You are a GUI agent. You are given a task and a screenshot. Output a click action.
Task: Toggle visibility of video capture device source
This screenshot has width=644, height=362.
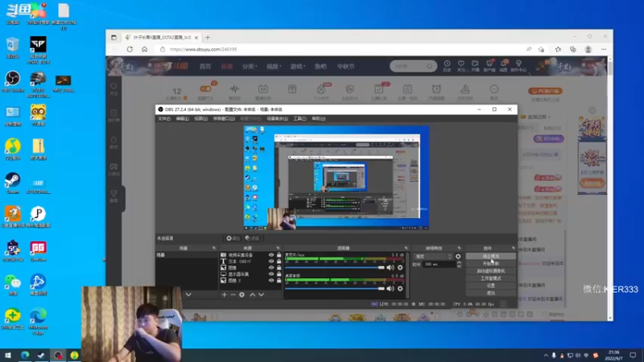[271, 255]
